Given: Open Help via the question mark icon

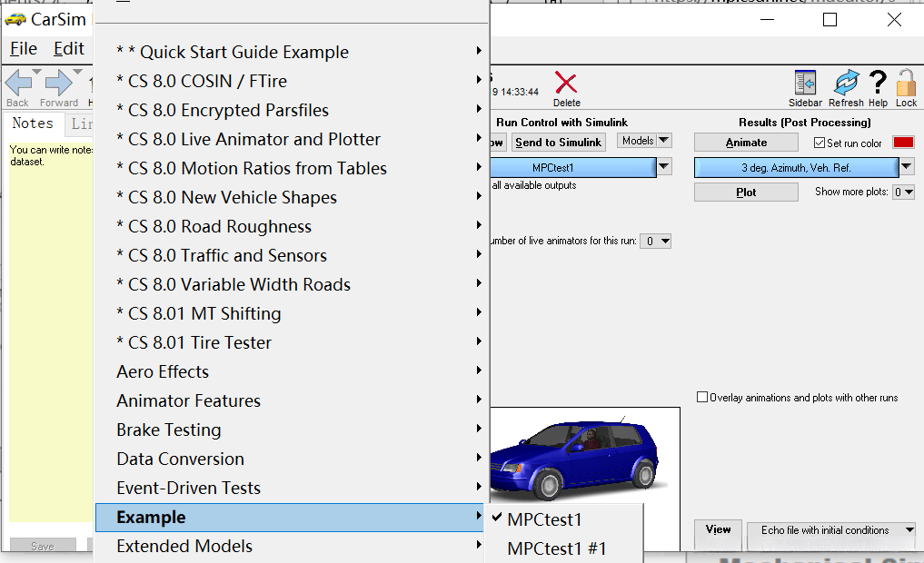Looking at the screenshot, I should pyautogui.click(x=878, y=84).
